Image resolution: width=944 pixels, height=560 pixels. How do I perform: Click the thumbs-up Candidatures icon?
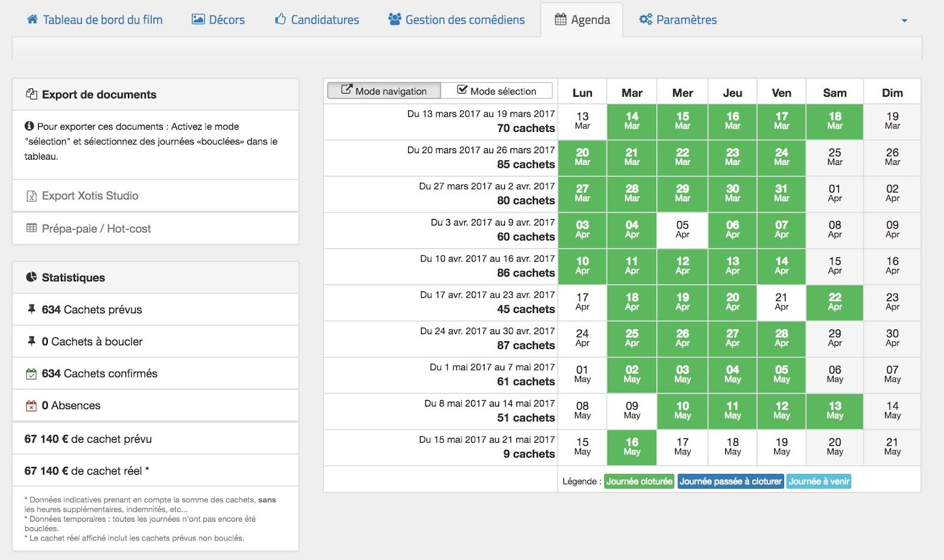coord(280,19)
